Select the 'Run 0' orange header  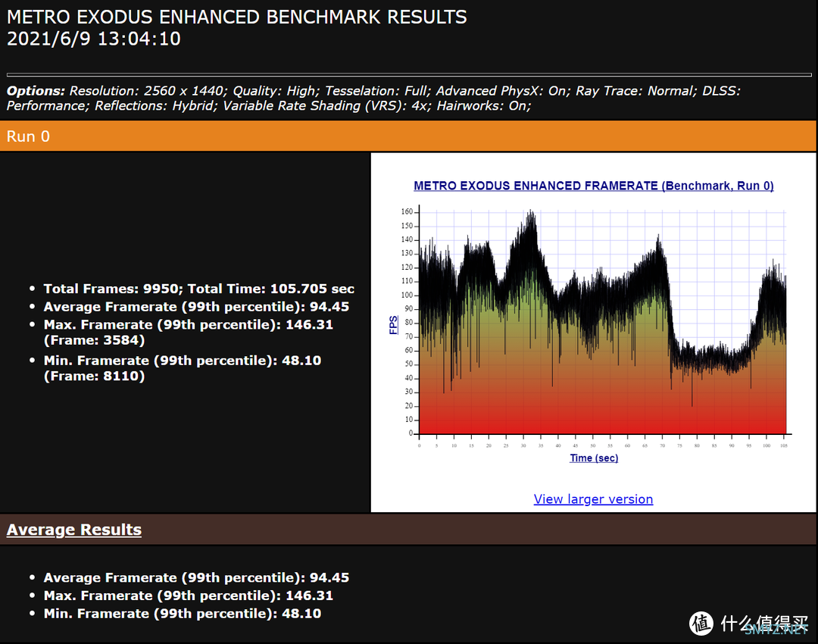point(408,136)
